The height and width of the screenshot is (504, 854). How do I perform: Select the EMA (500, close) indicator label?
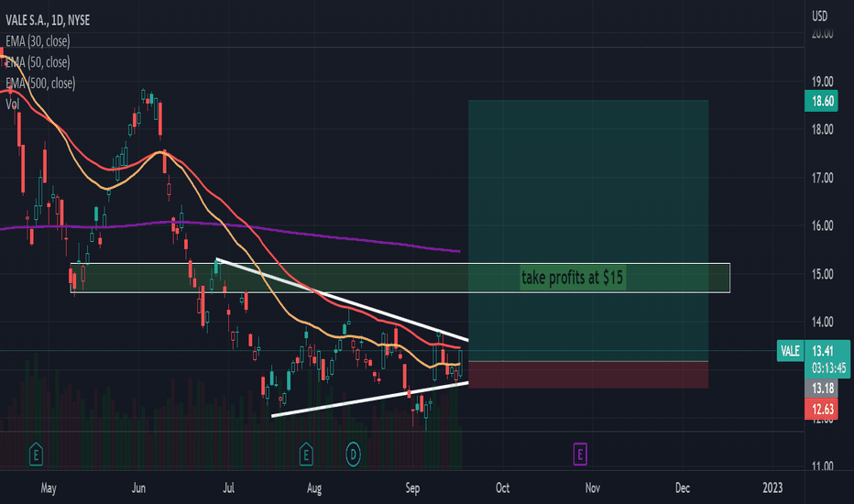click(40, 82)
